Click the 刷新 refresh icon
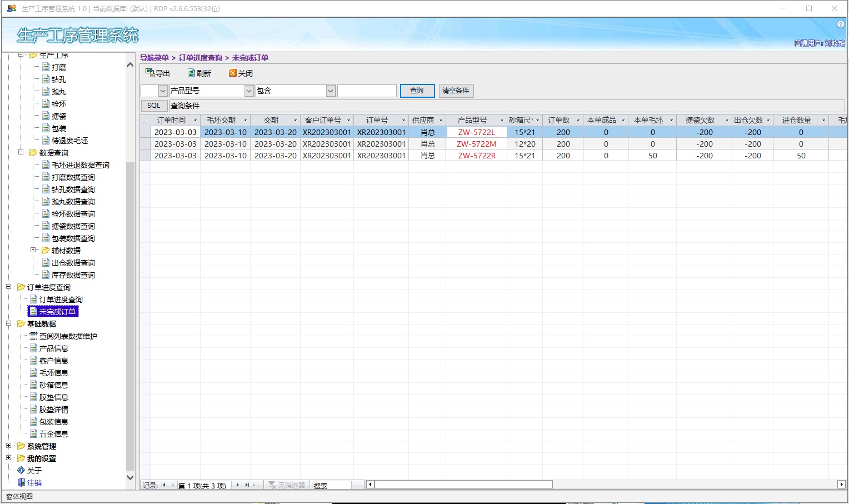This screenshot has width=849, height=504. tap(191, 73)
